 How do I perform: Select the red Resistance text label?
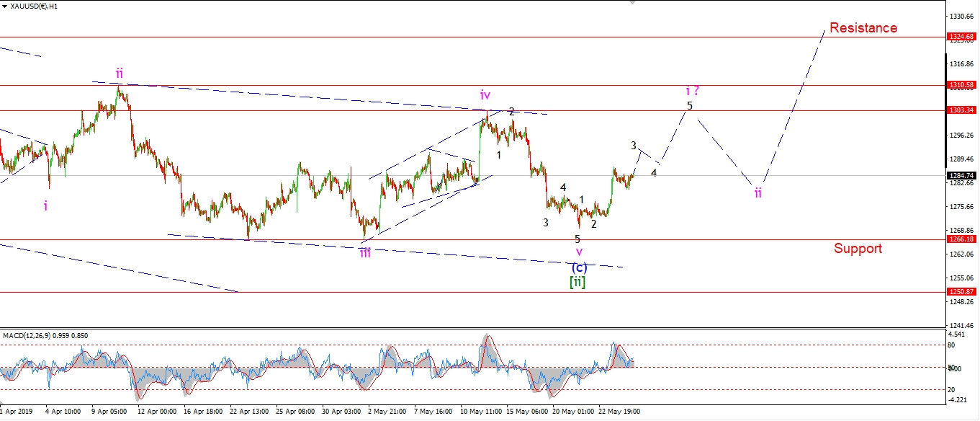(x=863, y=28)
